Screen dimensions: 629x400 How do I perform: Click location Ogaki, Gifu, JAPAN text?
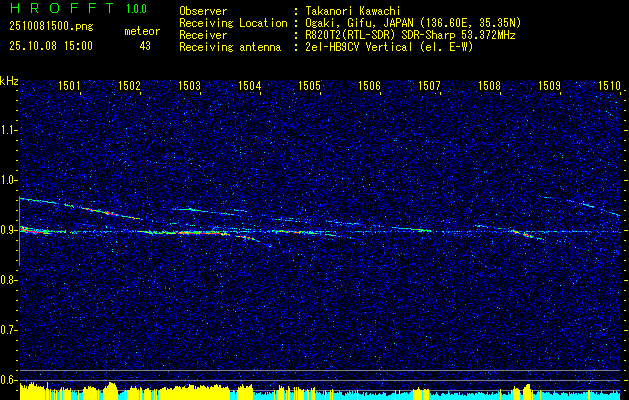point(414,23)
